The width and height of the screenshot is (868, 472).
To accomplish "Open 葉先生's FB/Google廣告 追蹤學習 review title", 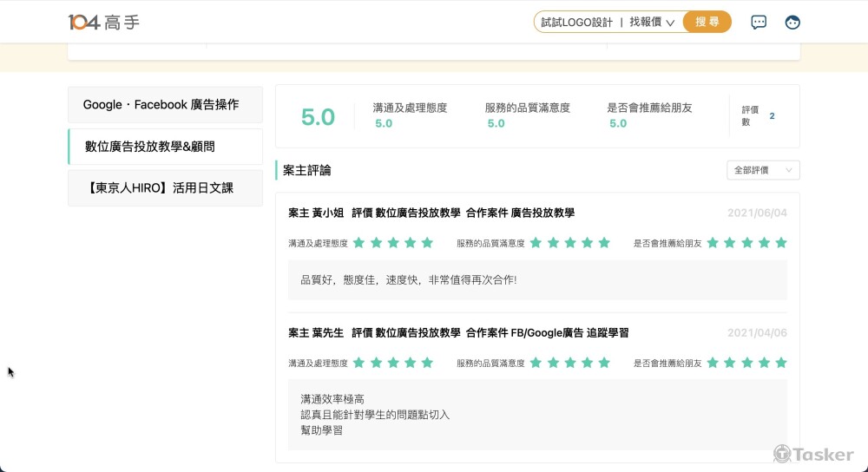I will coord(458,332).
